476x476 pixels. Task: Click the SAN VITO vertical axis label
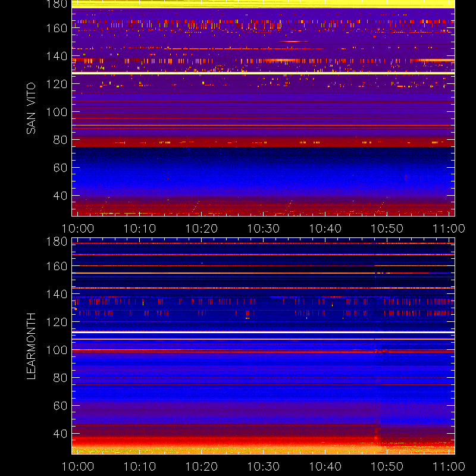tap(31, 108)
